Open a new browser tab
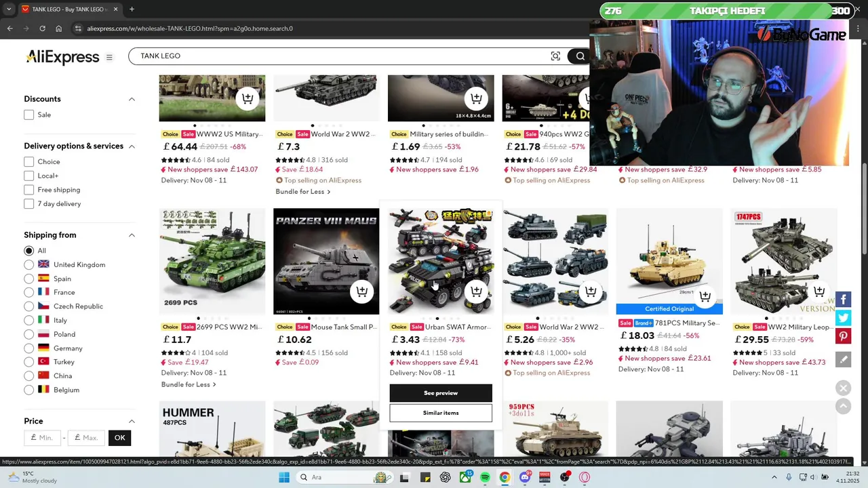The width and height of the screenshot is (868, 488). pos(132,9)
